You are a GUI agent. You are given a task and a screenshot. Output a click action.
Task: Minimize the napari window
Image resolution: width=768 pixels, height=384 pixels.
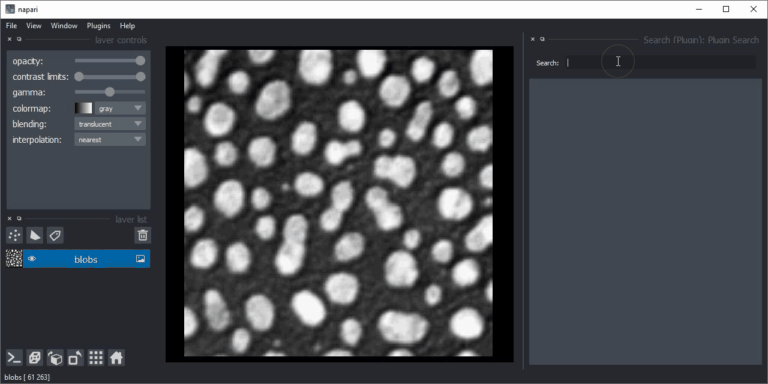[699, 9]
